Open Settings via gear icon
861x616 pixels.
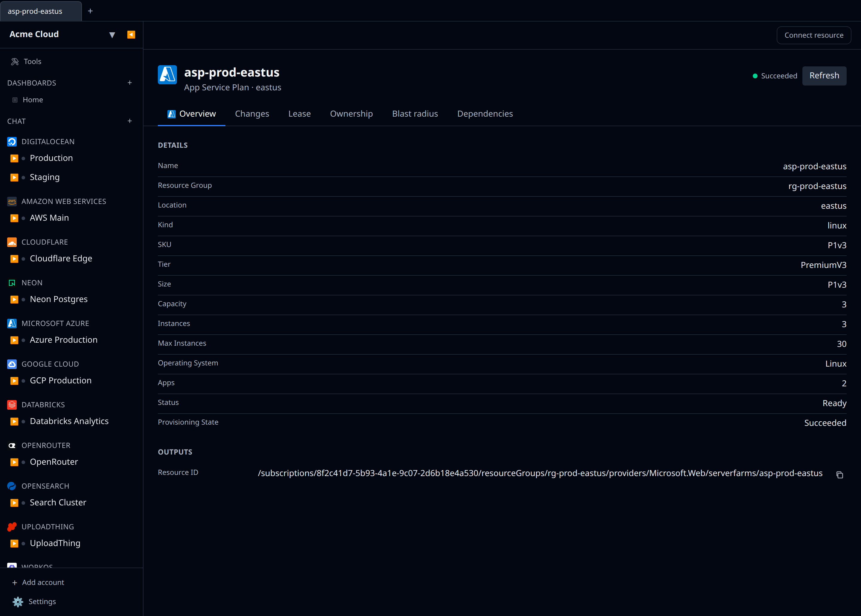18,602
